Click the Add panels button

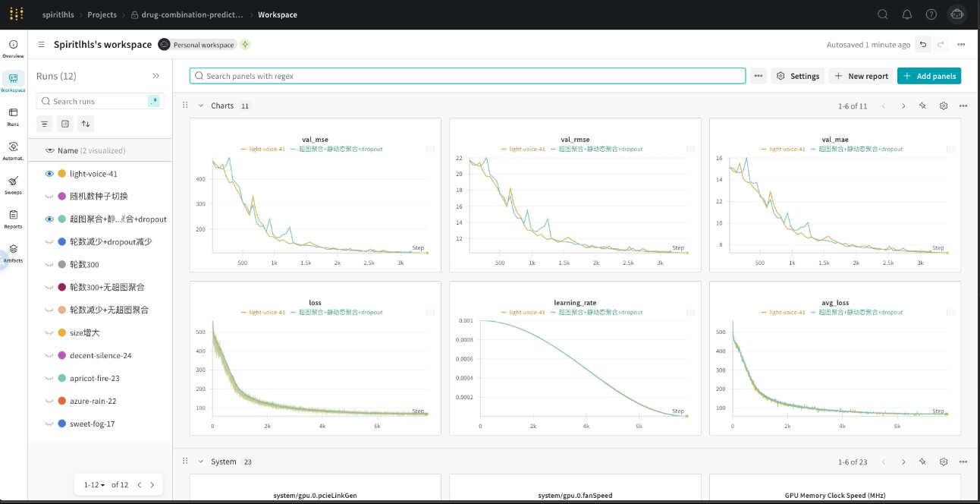coord(929,76)
